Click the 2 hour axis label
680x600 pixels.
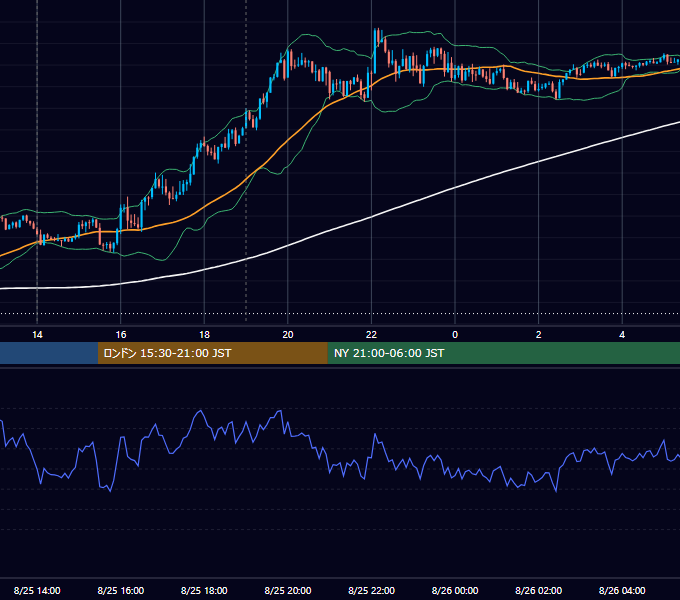click(x=538, y=335)
